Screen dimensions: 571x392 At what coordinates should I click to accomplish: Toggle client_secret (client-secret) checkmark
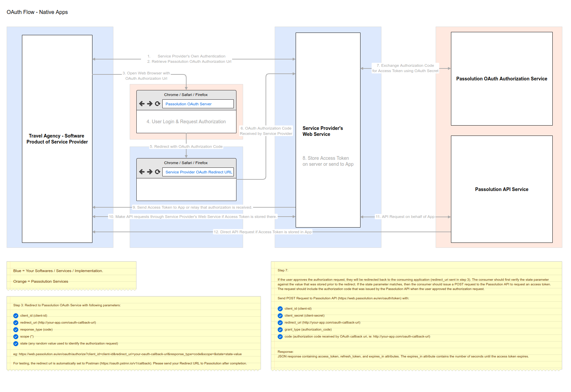pyautogui.click(x=280, y=316)
